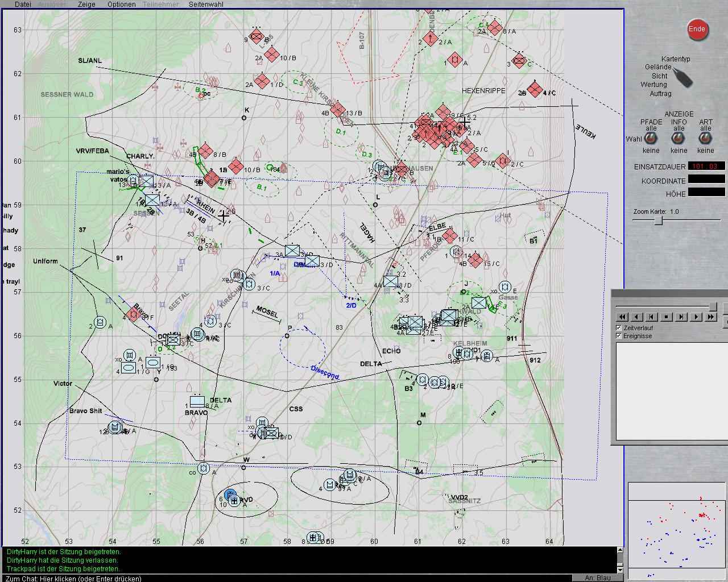Uncheck the Ereignisse checkbox
The image size is (728, 582).
tap(619, 336)
